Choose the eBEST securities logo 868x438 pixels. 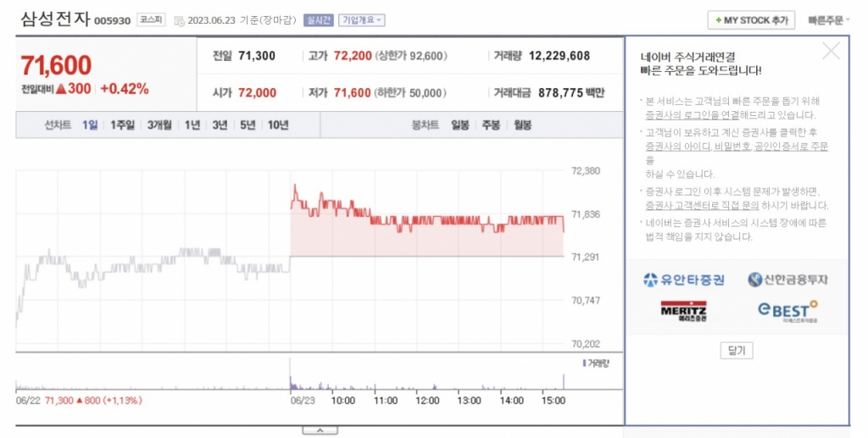point(787,310)
